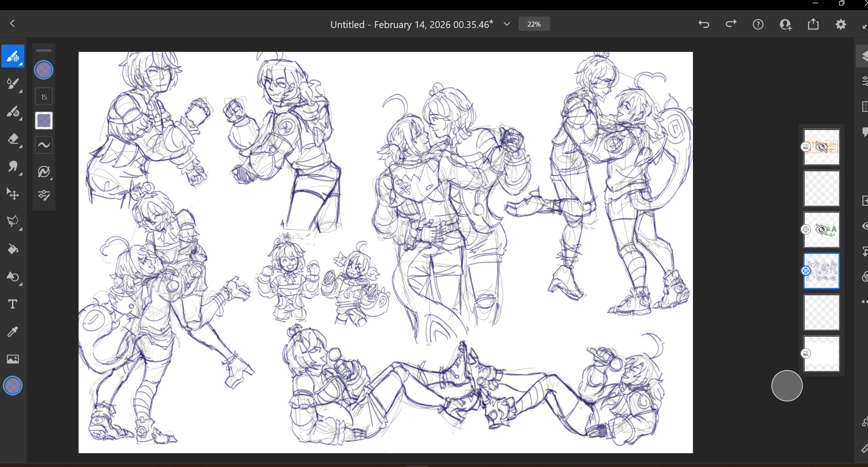Toggle layer visibility eye in right taskbar
The image size is (868, 467).
click(x=864, y=226)
